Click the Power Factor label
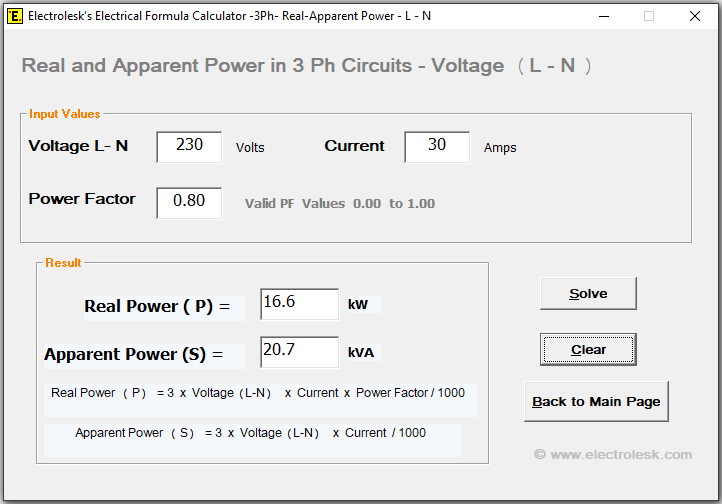This screenshot has width=722, height=504. [82, 199]
